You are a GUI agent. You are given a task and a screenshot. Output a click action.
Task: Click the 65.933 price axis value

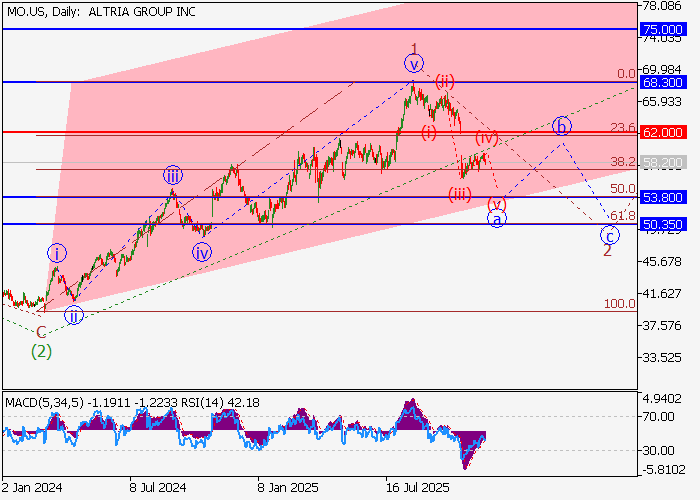point(662,102)
